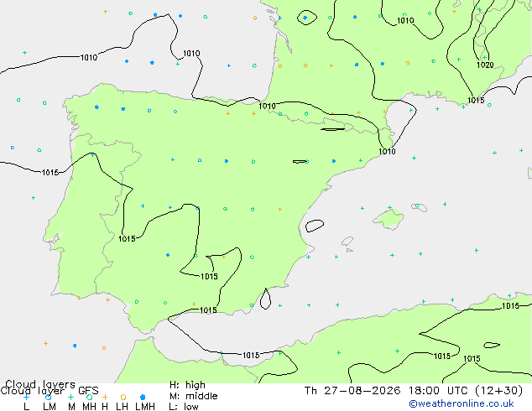
Task: Click the blue plus symbol for L legend
Action: click(26, 397)
